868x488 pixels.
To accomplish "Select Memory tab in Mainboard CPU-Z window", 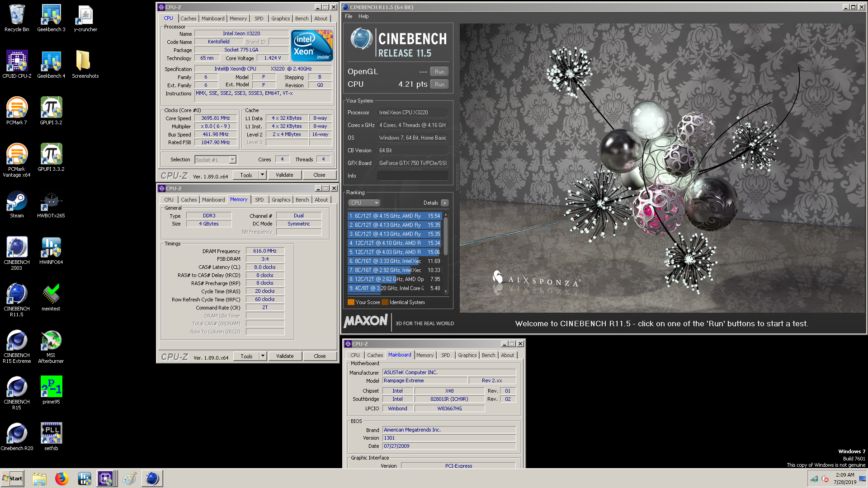I will pyautogui.click(x=425, y=355).
